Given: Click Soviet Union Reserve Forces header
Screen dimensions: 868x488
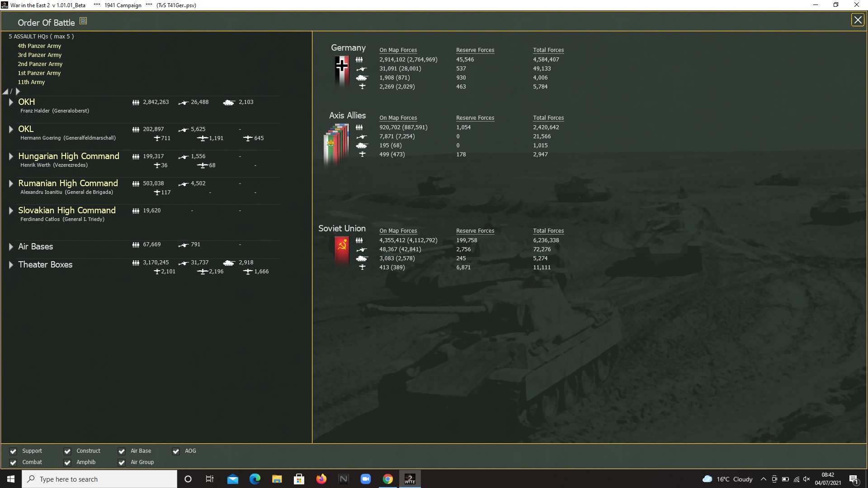Looking at the screenshot, I should [x=475, y=231].
